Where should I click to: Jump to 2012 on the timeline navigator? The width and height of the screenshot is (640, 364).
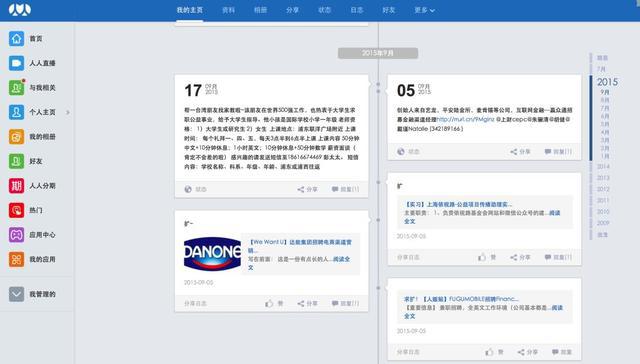(603, 189)
